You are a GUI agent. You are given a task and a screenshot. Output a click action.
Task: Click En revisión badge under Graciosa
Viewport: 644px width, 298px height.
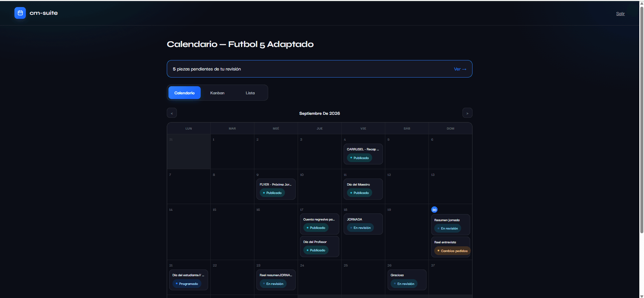point(404,284)
